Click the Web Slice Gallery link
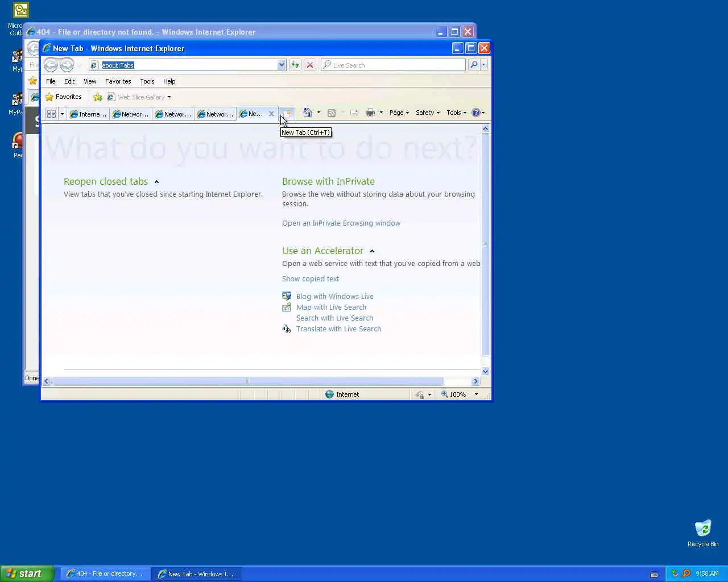728x582 pixels. pos(141,97)
